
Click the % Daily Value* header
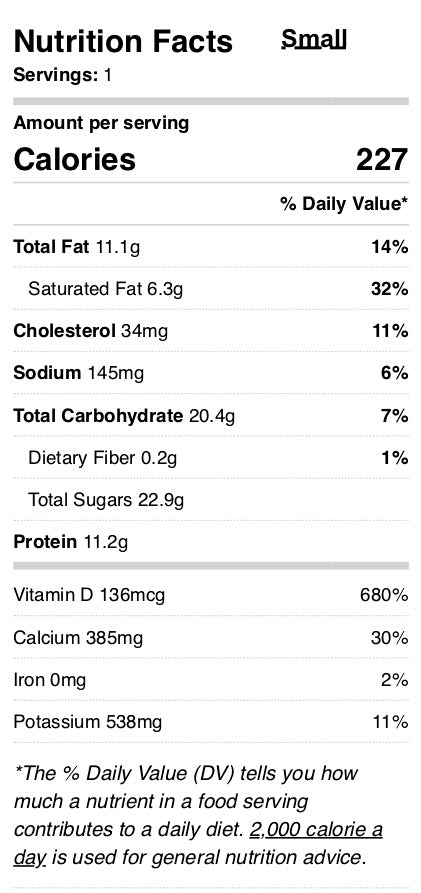coord(344,204)
